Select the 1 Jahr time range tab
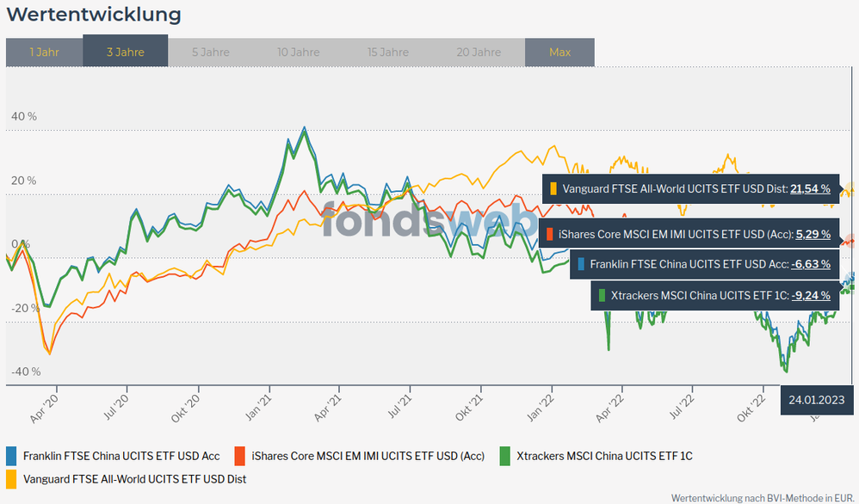 coord(44,52)
